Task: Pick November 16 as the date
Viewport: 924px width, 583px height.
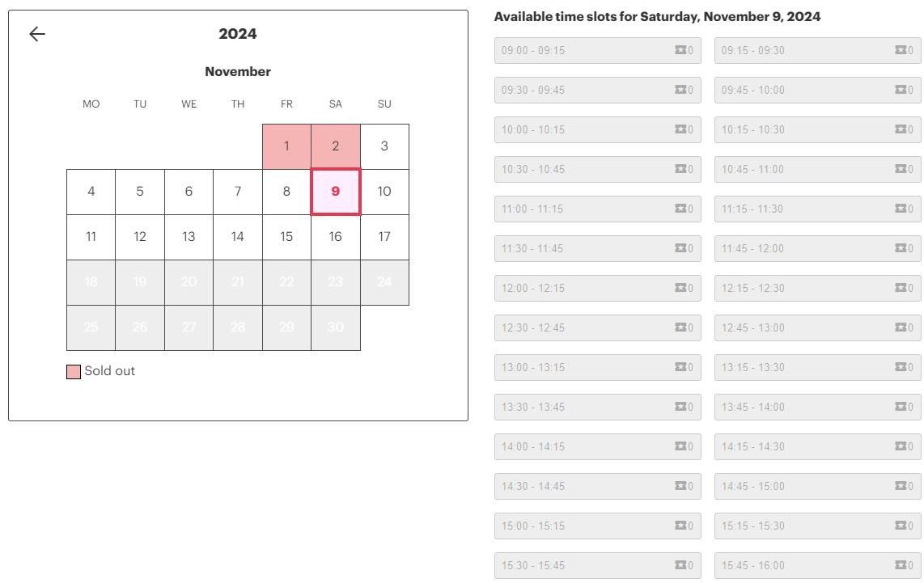Action: point(336,237)
